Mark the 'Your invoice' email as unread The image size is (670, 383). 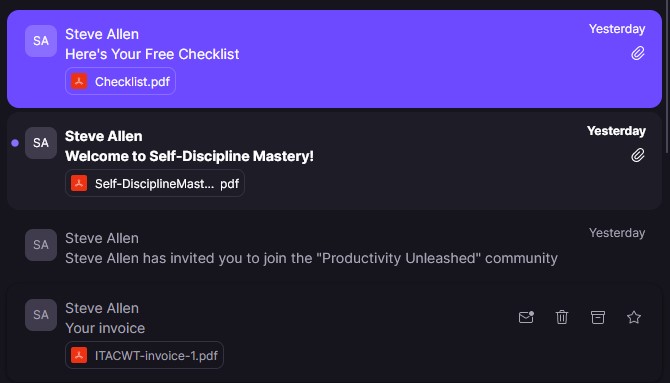(x=526, y=317)
